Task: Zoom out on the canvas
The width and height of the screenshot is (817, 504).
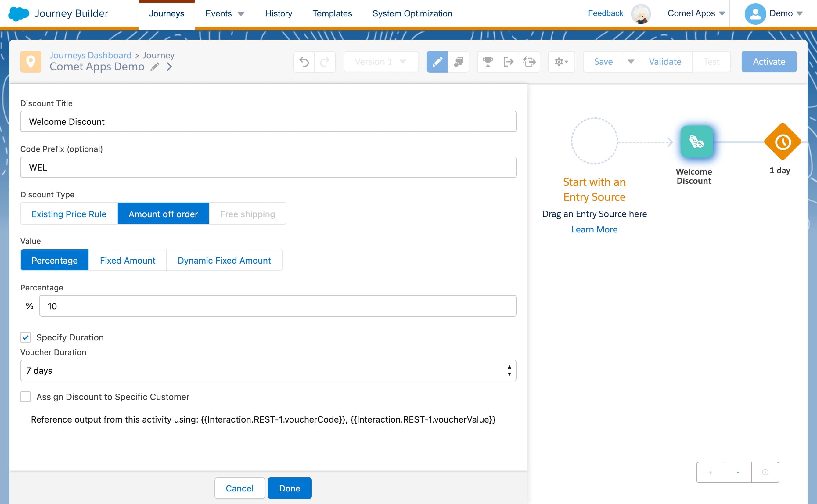Action: [738, 472]
